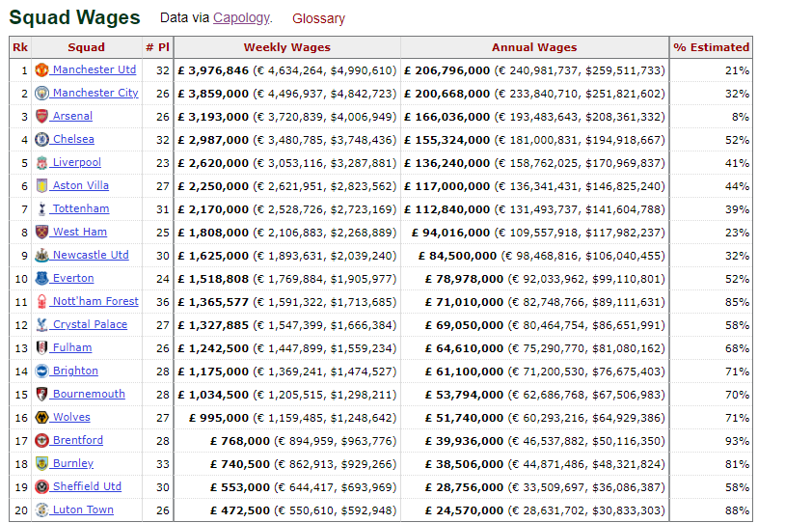
Task: Sort table by the Squad column header
Action: (x=87, y=47)
